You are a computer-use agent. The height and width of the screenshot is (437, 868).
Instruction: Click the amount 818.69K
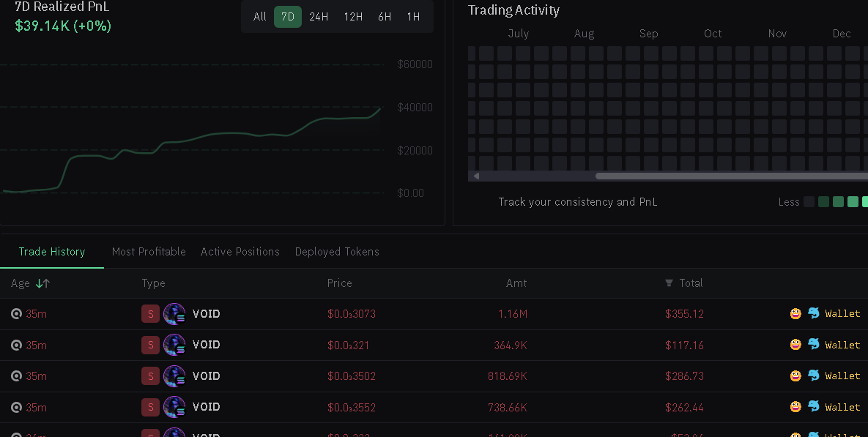(508, 377)
